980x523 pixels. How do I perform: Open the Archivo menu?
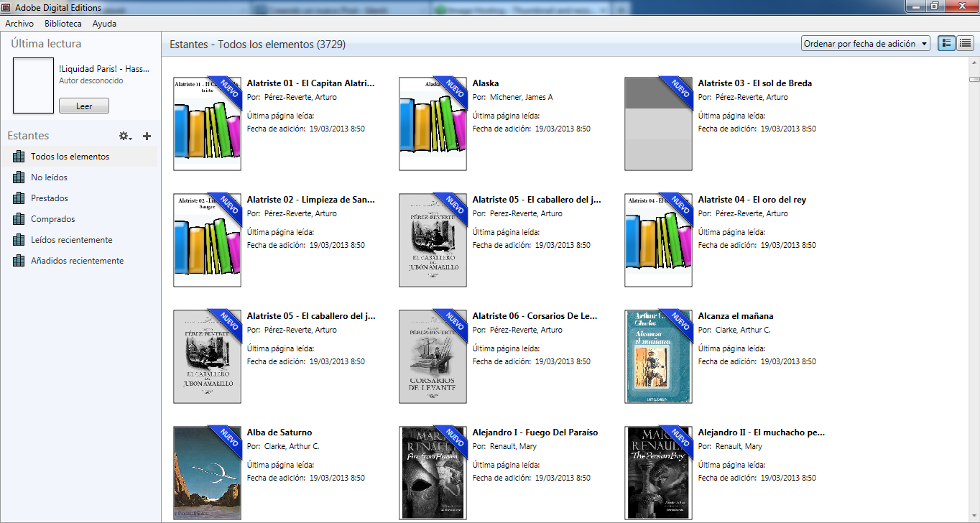19,24
